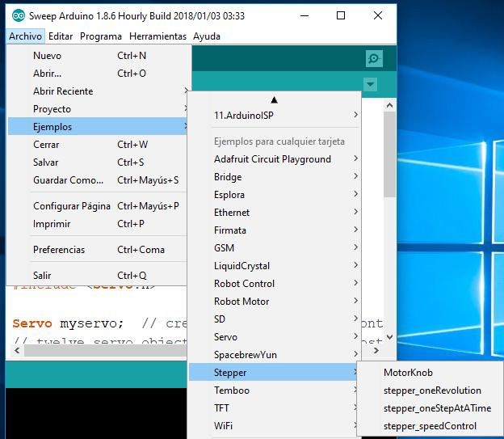This screenshot has height=439, width=504.
Task: Open WiFi examples submenu
Action: [272, 426]
